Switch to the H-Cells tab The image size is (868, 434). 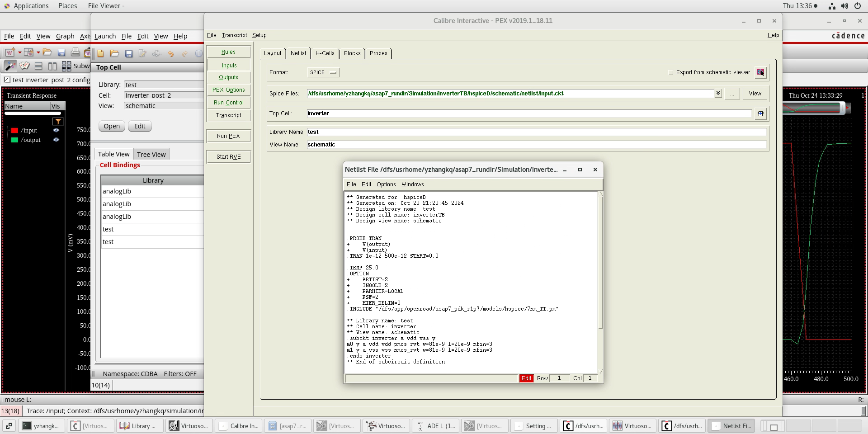pyautogui.click(x=325, y=53)
